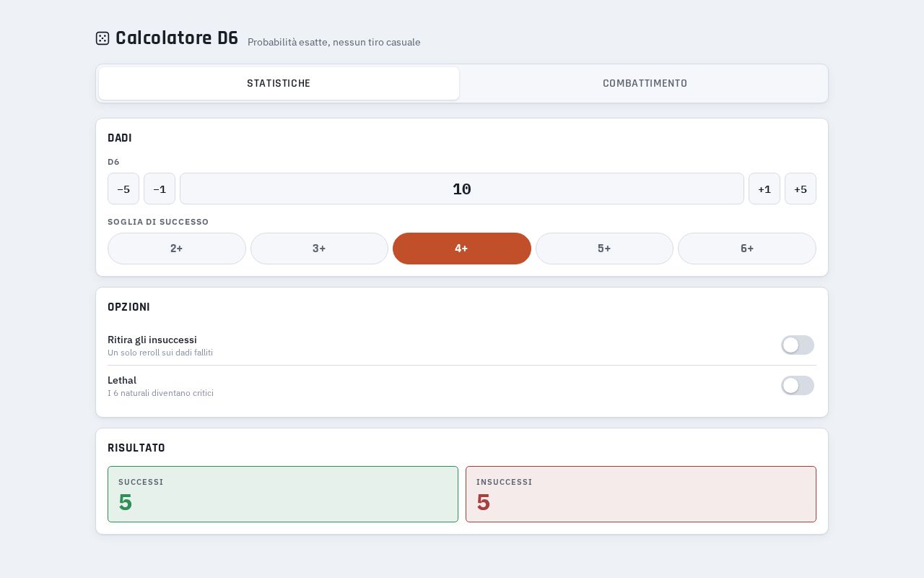Select the 3+ success threshold
The height and width of the screenshot is (578, 924).
[319, 249]
